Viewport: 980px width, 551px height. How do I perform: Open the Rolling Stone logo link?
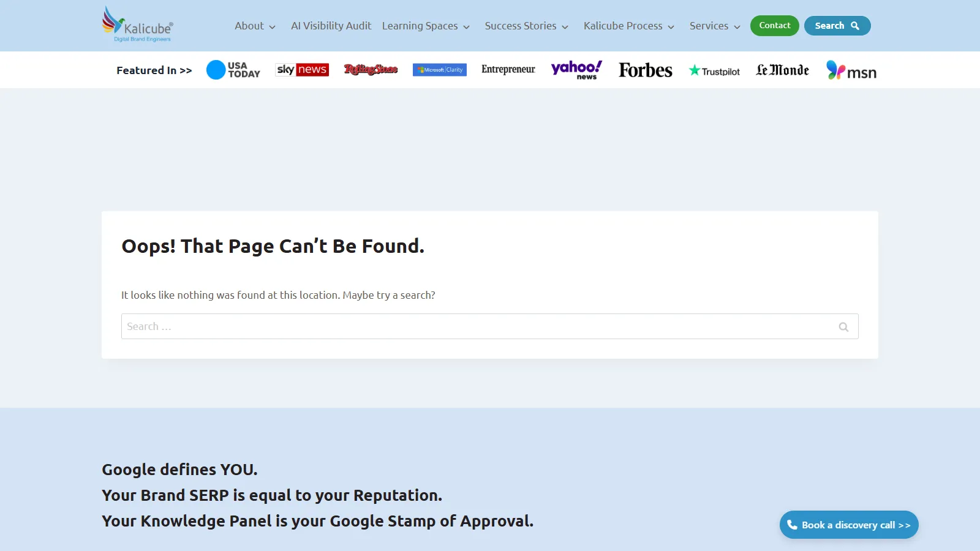coord(371,70)
